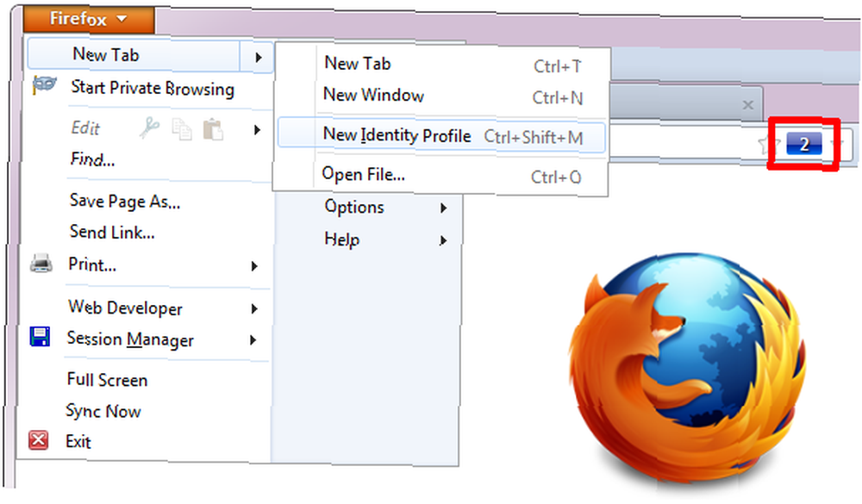Screen dimensions: 862x504
Task: Expand the New Tab submenu arrow
Action: click(258, 57)
